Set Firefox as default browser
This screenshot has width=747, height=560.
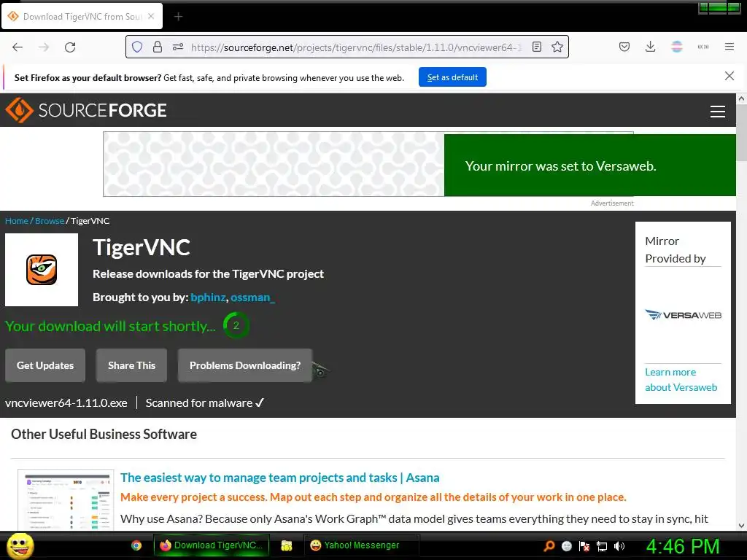tap(452, 77)
